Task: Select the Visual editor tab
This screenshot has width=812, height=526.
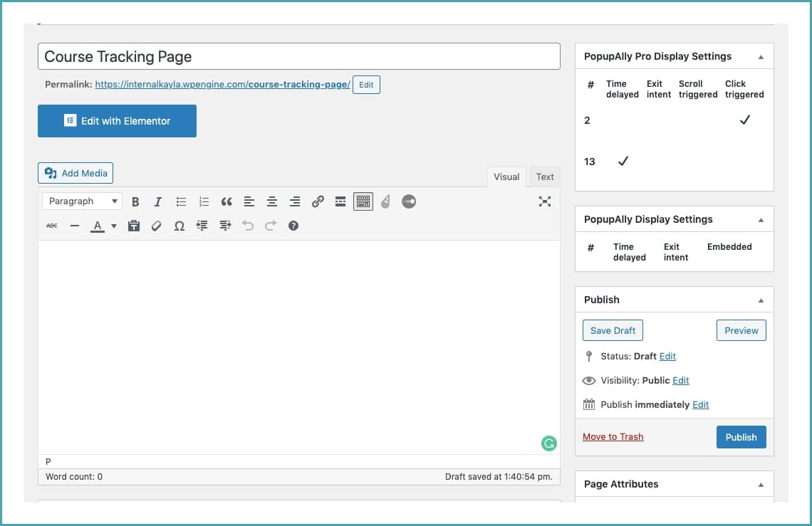Action: (506, 177)
